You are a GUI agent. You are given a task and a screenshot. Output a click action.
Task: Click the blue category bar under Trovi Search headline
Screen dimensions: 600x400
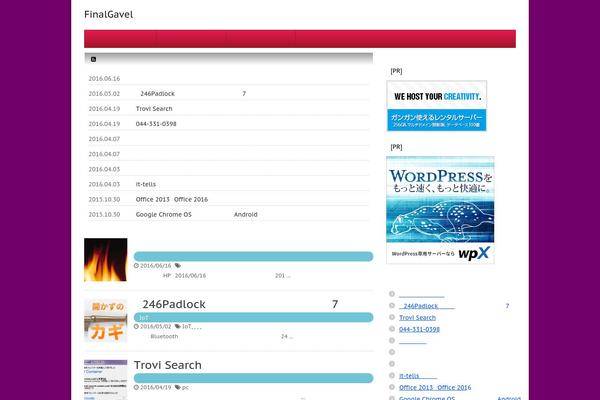[x=253, y=378]
